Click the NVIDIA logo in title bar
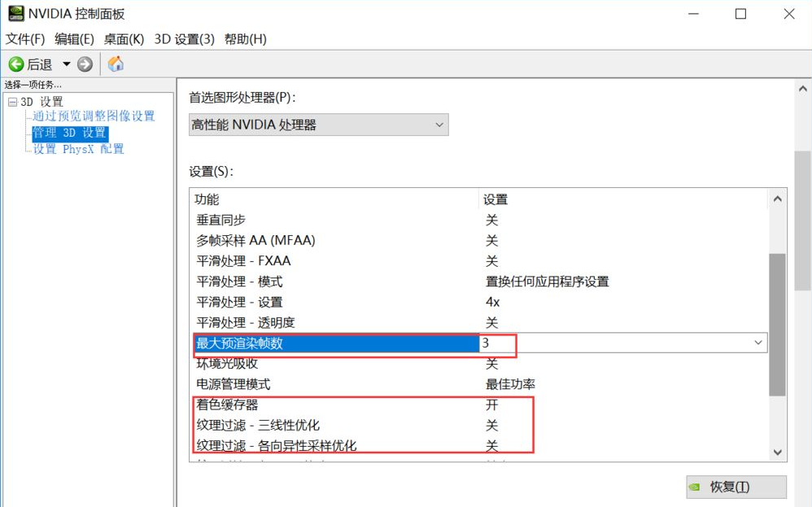812x507 pixels. [16, 14]
